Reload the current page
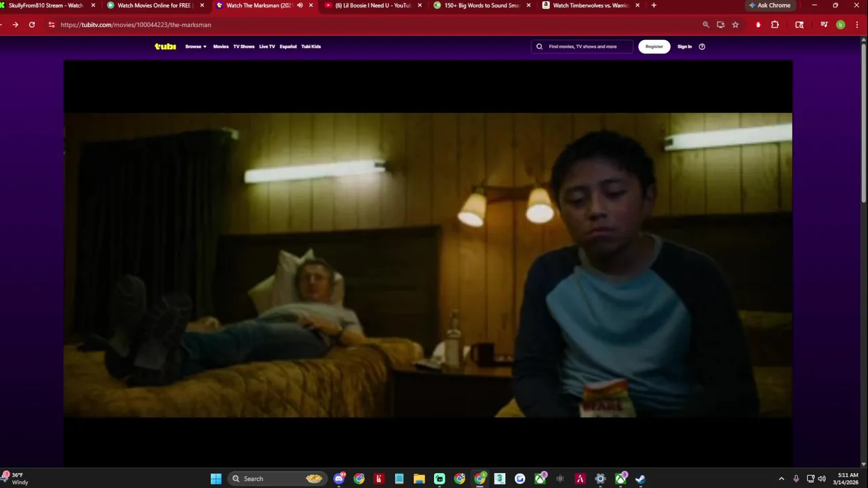 [32, 24]
